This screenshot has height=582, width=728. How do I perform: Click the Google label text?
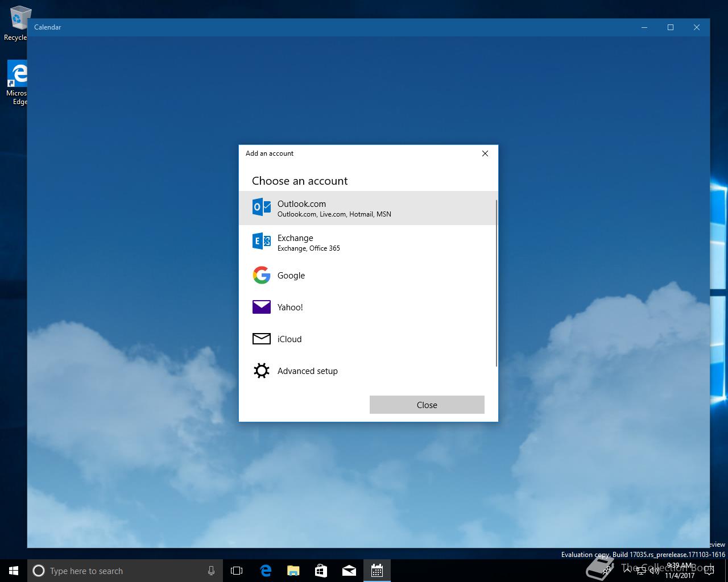pos(291,276)
